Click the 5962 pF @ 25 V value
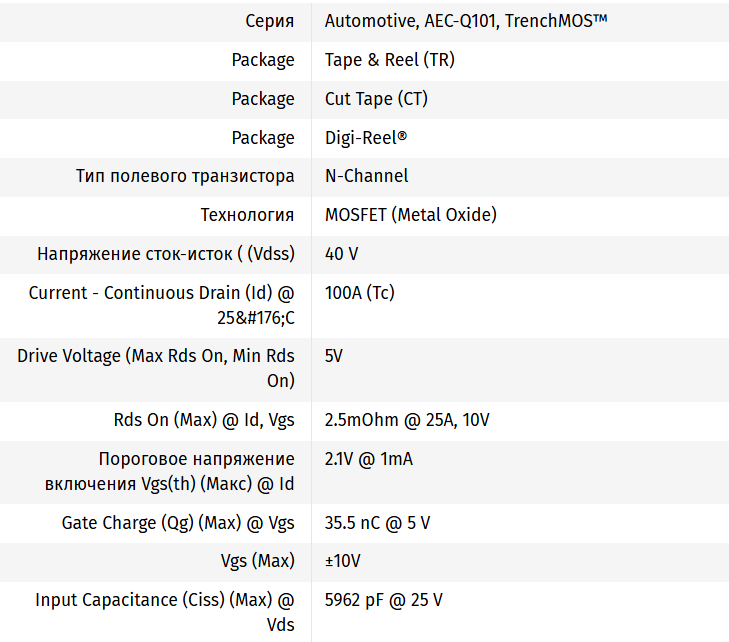 point(383,600)
